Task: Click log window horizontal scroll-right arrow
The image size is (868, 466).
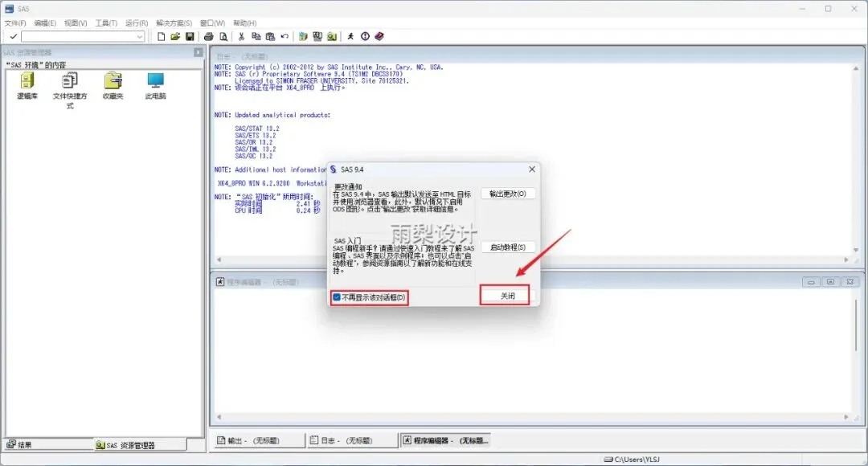Action: point(845,259)
